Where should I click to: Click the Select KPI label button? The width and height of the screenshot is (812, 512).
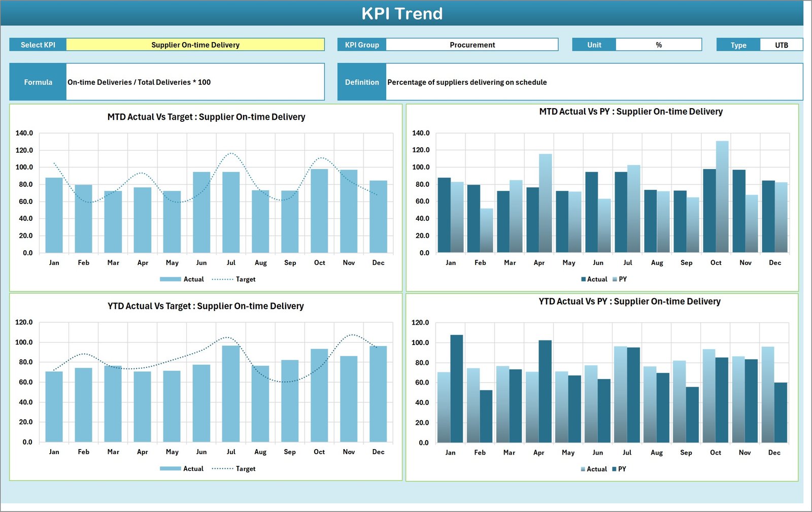point(38,45)
